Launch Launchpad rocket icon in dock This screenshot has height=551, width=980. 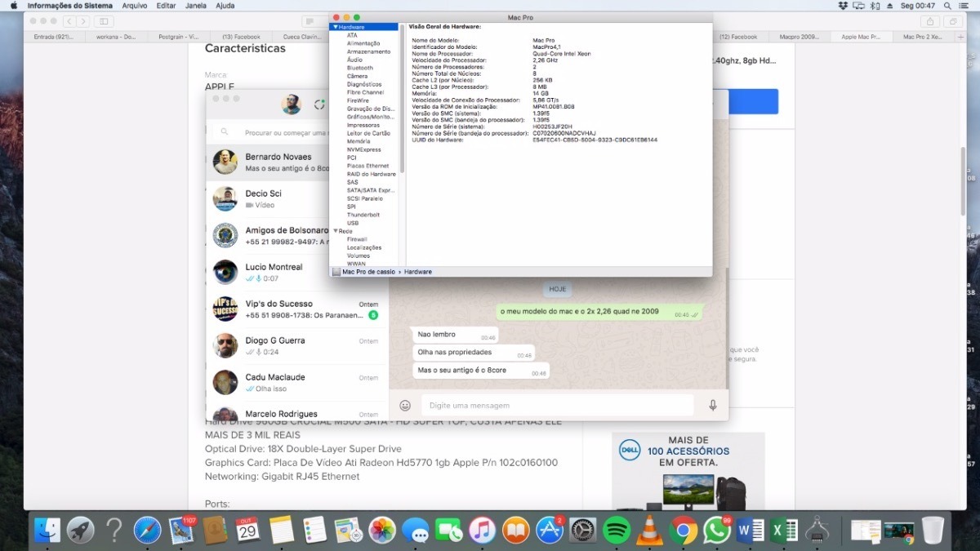[81, 531]
